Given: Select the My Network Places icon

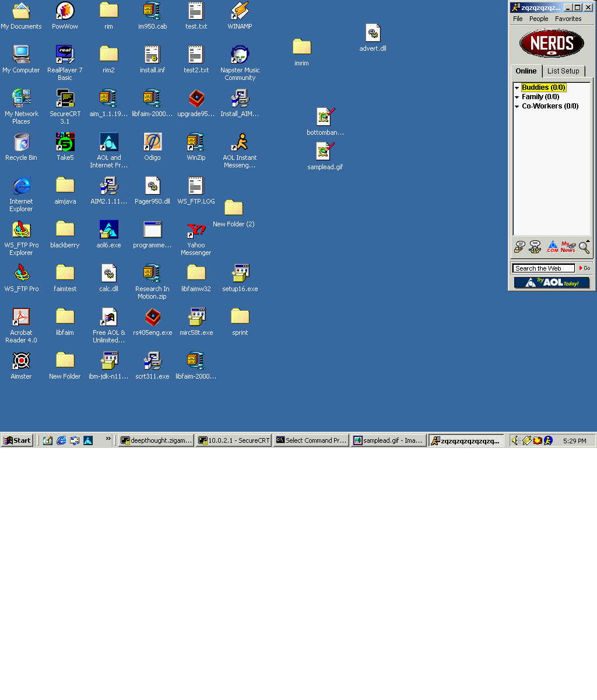Looking at the screenshot, I should [21, 107].
